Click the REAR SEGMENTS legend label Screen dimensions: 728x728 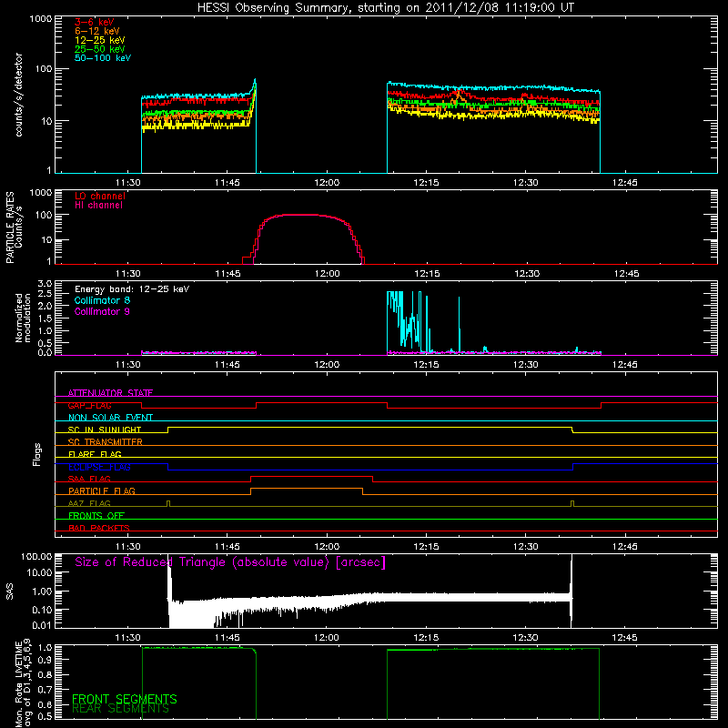click(x=120, y=709)
